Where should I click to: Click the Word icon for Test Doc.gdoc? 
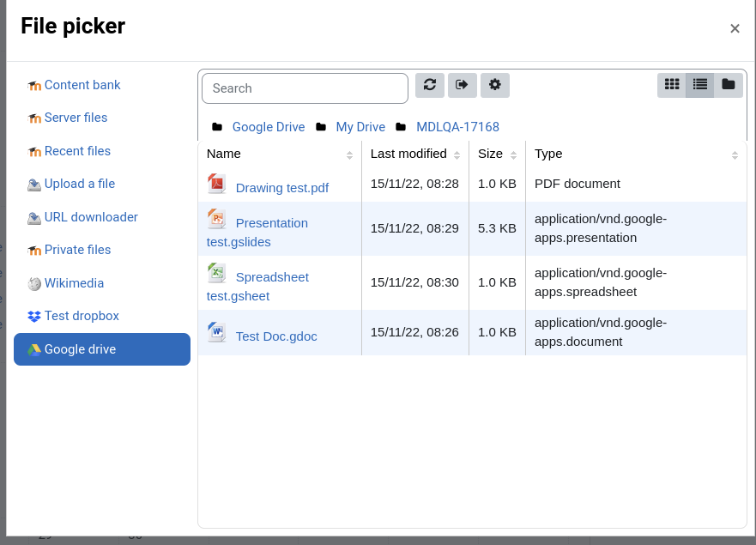tap(216, 332)
